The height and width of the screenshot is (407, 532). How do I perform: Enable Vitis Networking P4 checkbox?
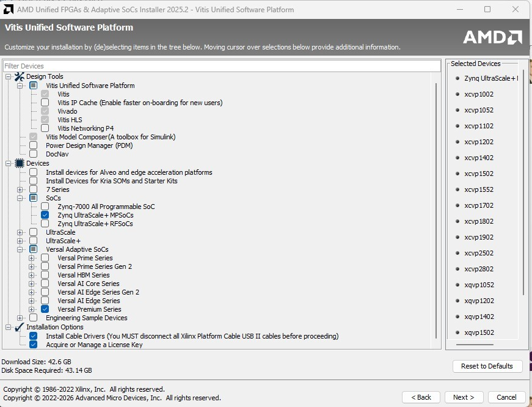(x=45, y=128)
